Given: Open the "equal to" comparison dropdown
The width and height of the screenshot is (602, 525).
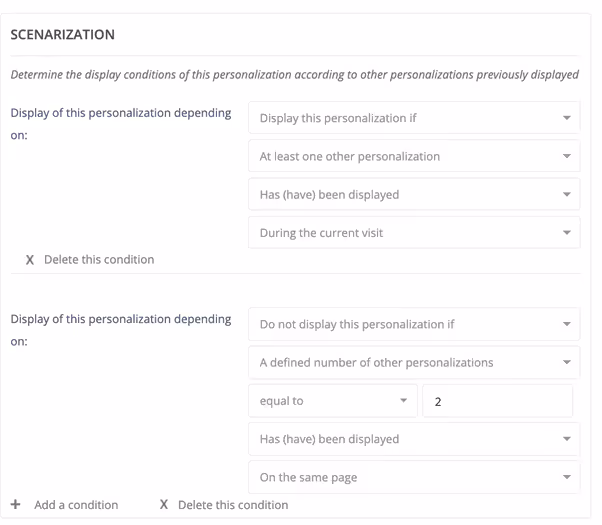Looking at the screenshot, I should click(333, 401).
